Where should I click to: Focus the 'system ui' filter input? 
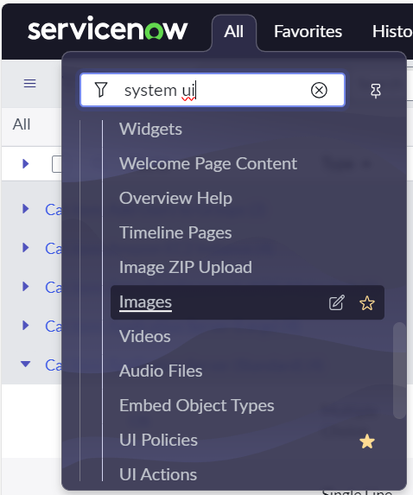point(213,90)
